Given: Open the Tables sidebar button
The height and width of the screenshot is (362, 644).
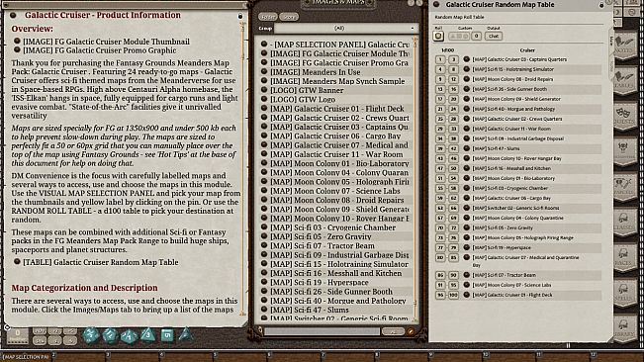Looking at the screenshot, I should pyautogui.click(x=624, y=81).
